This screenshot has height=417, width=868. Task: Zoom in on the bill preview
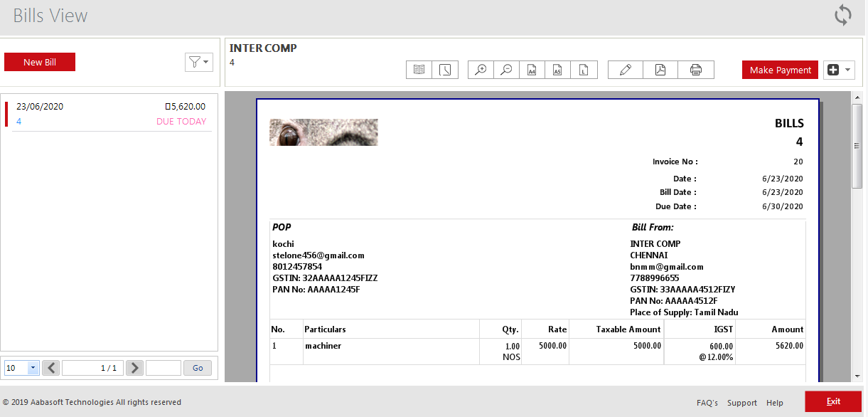pyautogui.click(x=481, y=70)
